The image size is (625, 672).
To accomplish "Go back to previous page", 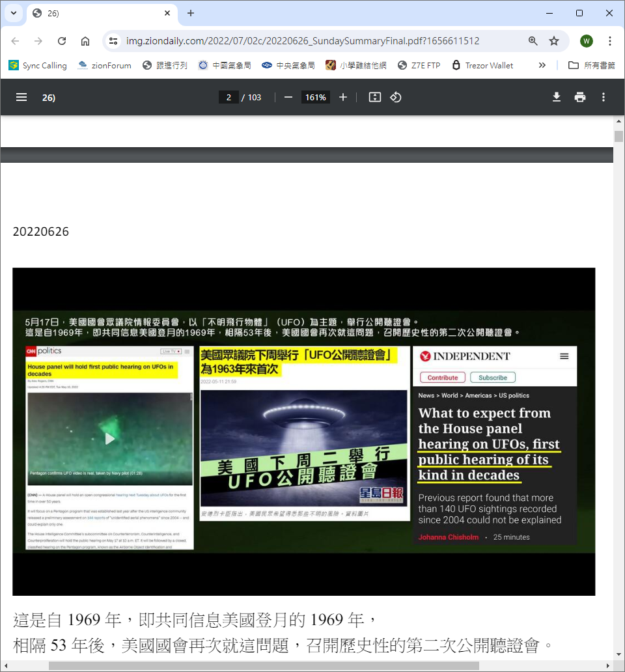I will (x=16, y=41).
